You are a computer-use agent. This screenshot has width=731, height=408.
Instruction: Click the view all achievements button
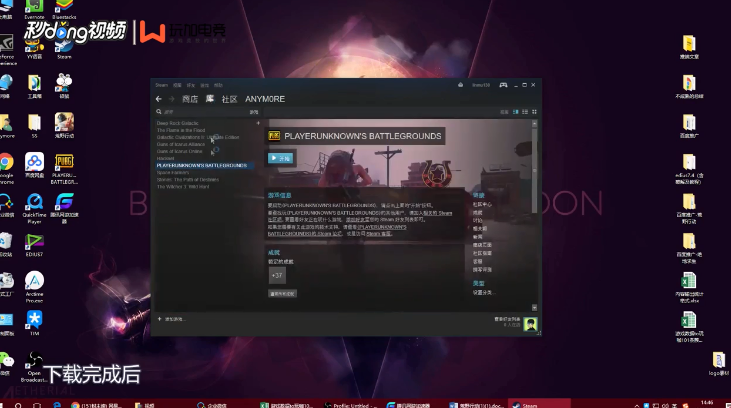pos(282,294)
